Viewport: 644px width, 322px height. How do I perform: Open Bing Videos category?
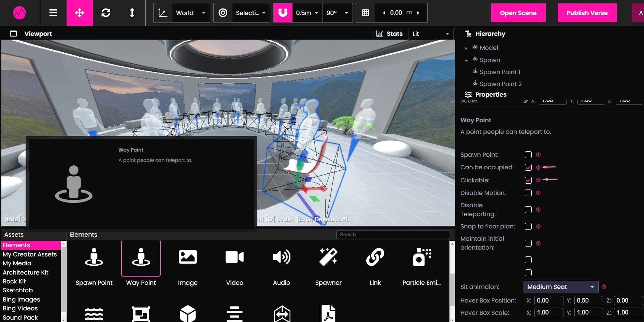(x=20, y=308)
